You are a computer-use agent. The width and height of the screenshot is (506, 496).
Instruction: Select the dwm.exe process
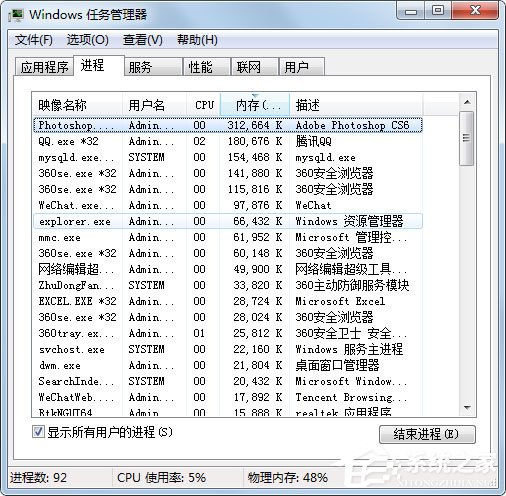228,365
